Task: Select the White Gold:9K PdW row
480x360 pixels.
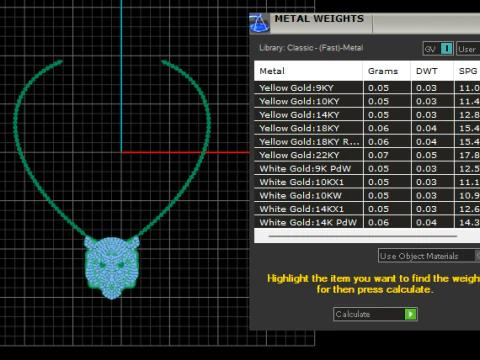Action: coord(367,169)
